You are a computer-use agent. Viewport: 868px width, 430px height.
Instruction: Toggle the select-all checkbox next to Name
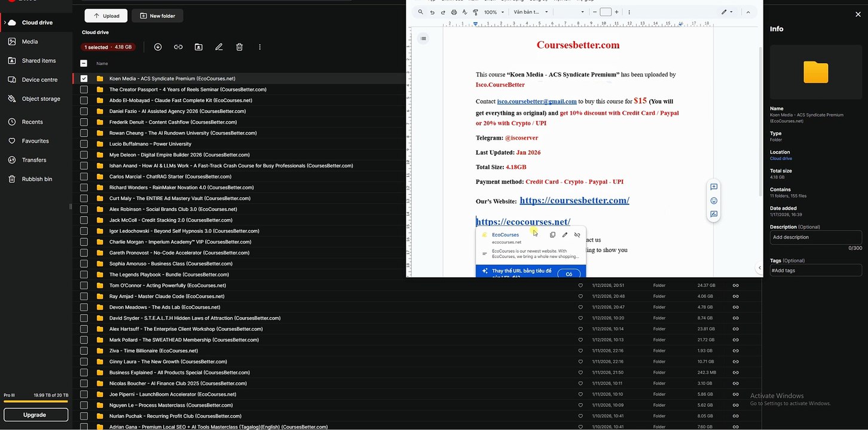click(x=84, y=63)
